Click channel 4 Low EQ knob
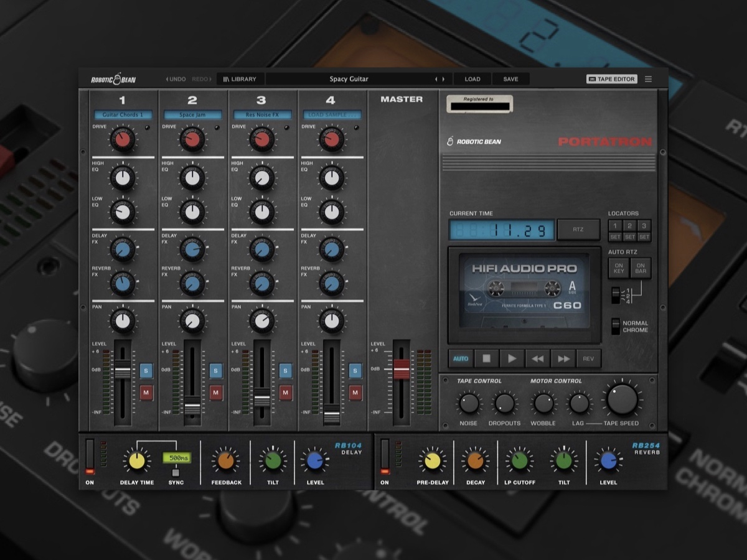This screenshot has width=747, height=560. click(x=332, y=212)
